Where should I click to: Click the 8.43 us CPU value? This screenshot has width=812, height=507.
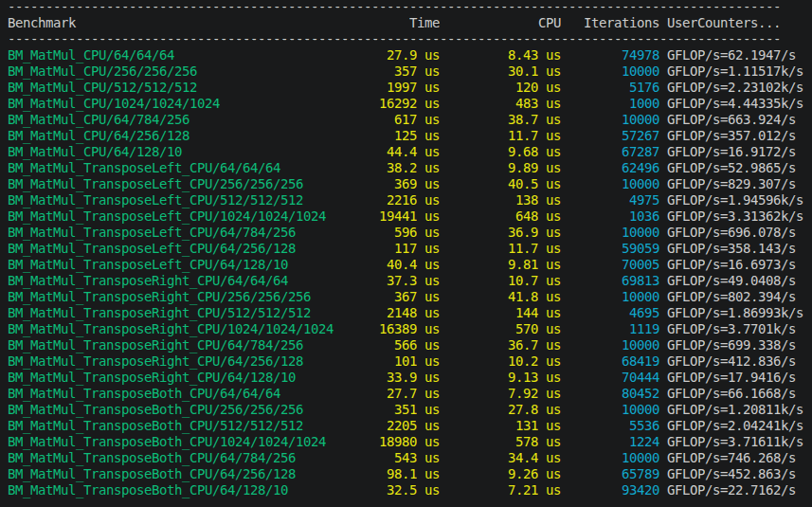coord(533,55)
